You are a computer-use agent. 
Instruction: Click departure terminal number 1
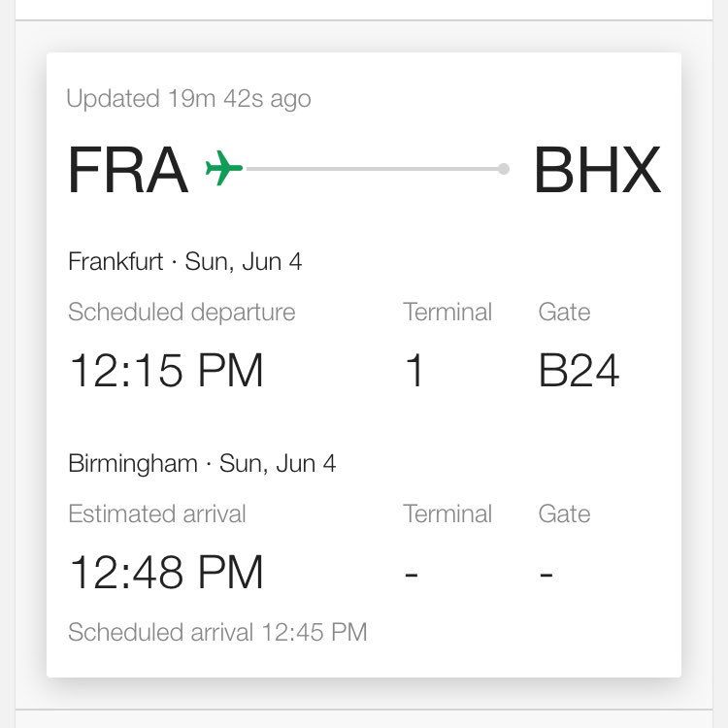click(414, 371)
